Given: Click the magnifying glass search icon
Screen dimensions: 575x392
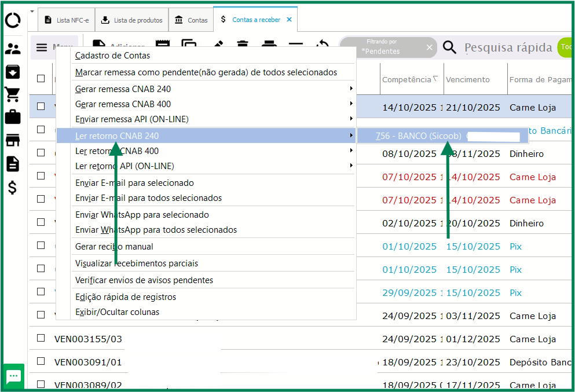Looking at the screenshot, I should coord(449,47).
